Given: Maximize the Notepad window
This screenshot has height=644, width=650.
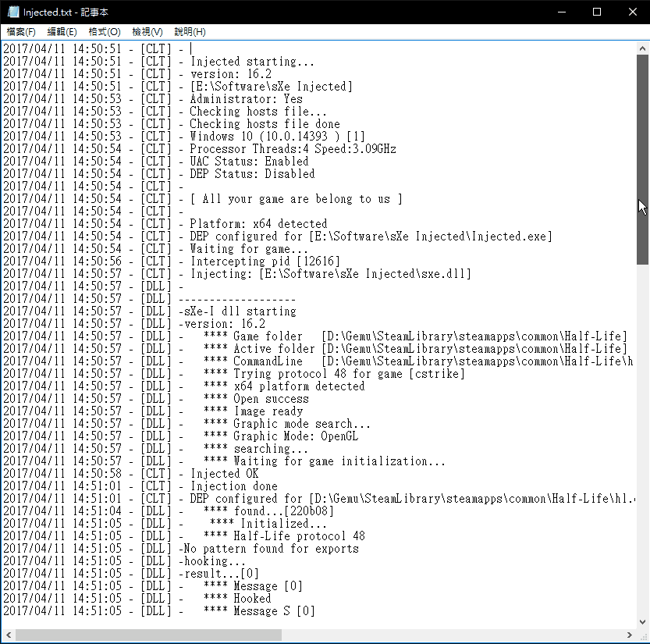Looking at the screenshot, I should 596,12.
